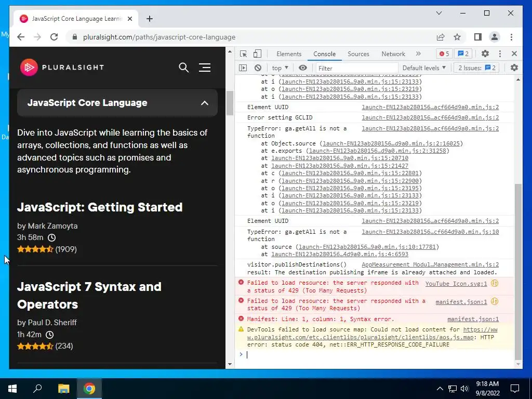532x399 pixels.
Task: Click the aos.js.map source map URL link
Action: coord(372,334)
